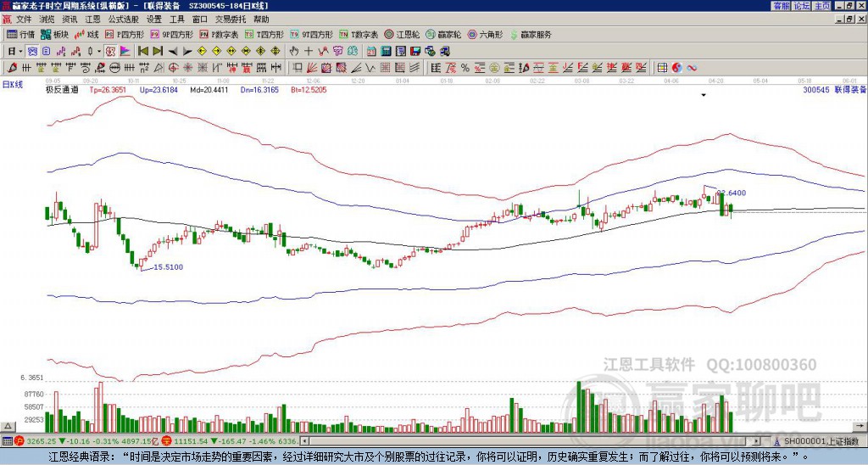This screenshot has width=868, height=465.
Task: Click the percent sign tool
Action: 465,68
